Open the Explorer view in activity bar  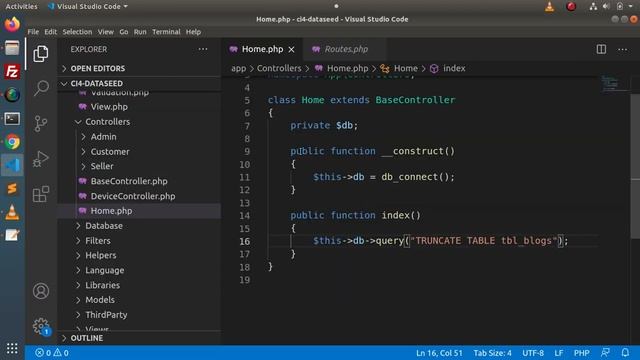pos(41,54)
